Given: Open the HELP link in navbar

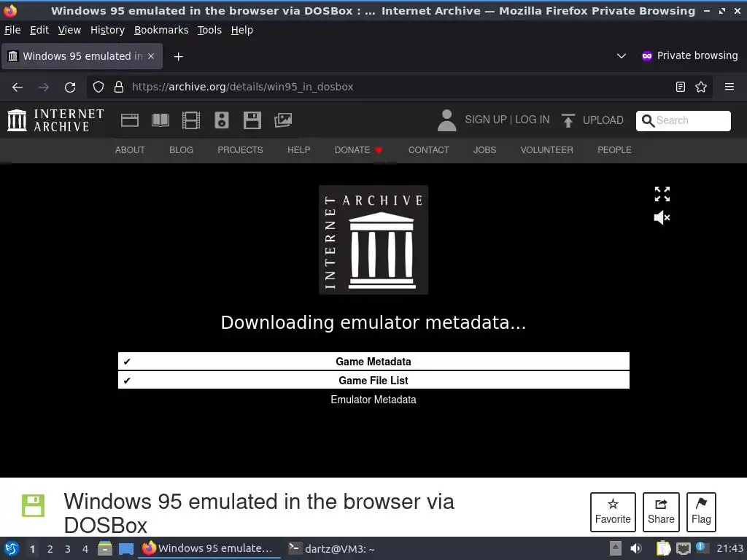Looking at the screenshot, I should click(298, 150).
